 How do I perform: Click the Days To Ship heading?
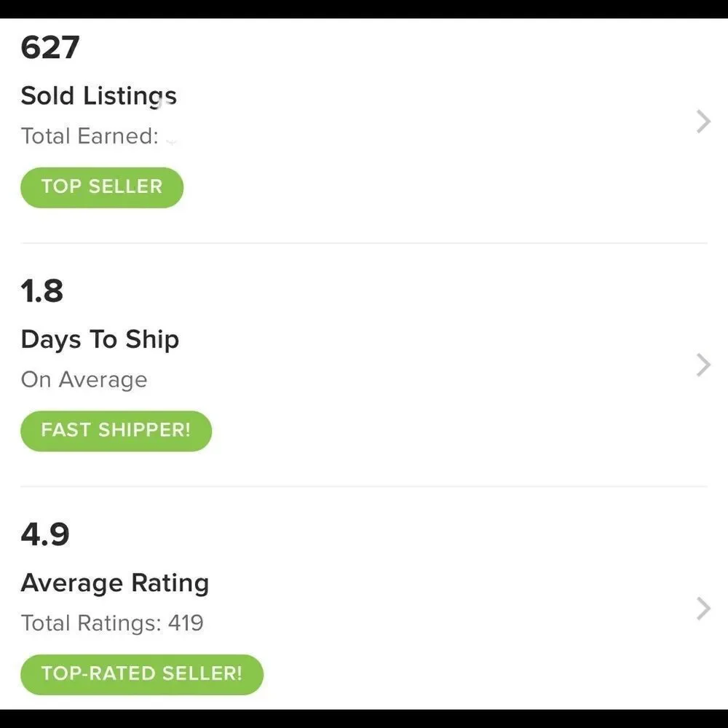click(x=100, y=340)
